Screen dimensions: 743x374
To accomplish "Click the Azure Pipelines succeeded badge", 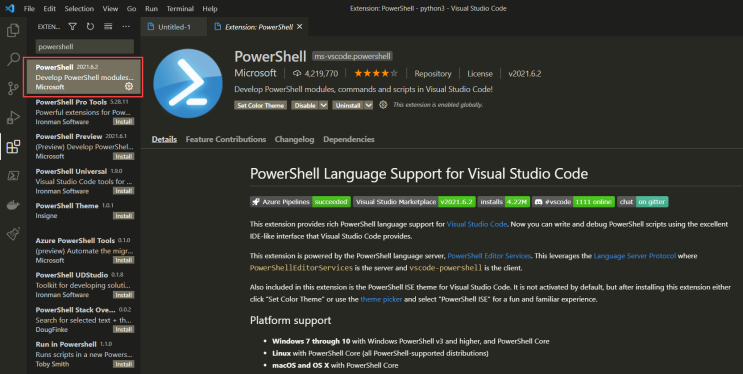I will pos(300,202).
